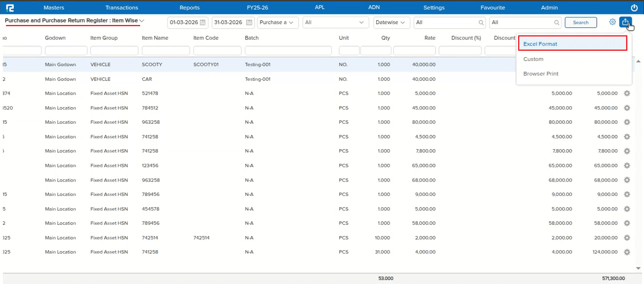Click gear icon on 454578 row
The height and width of the screenshot is (284, 644).
(627, 209)
